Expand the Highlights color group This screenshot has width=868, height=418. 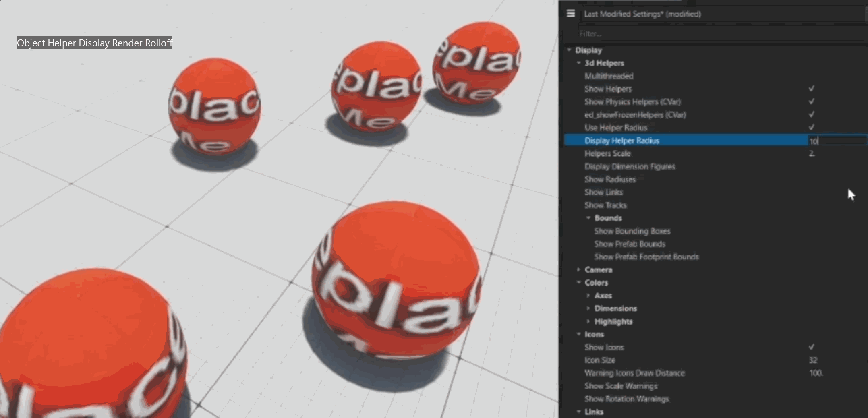coord(588,321)
